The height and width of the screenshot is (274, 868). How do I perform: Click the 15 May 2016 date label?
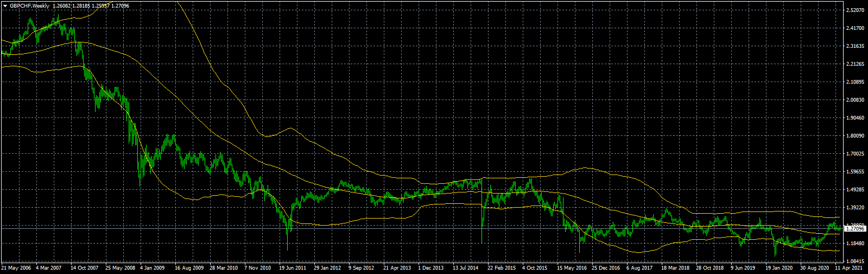pyautogui.click(x=571, y=268)
